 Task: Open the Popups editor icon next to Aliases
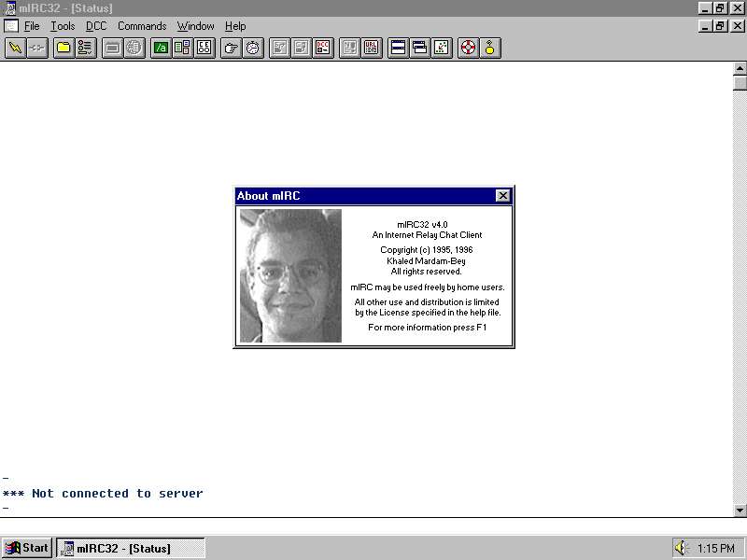click(x=182, y=49)
